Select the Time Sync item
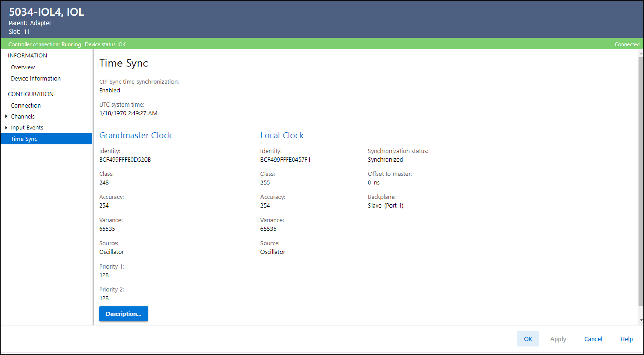This screenshot has width=644, height=355. point(24,139)
